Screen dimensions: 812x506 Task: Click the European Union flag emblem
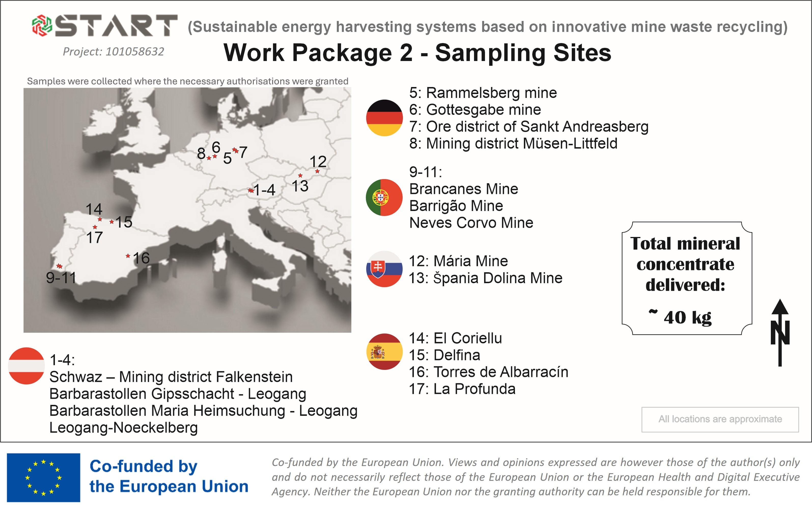pyautogui.click(x=44, y=478)
